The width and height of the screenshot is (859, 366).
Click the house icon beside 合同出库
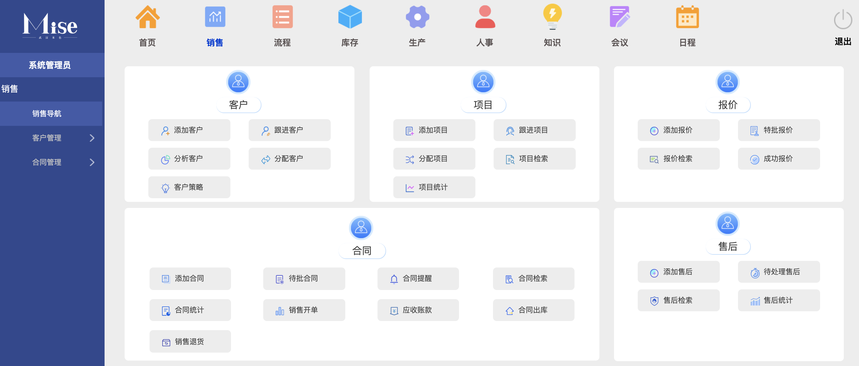[x=509, y=311]
